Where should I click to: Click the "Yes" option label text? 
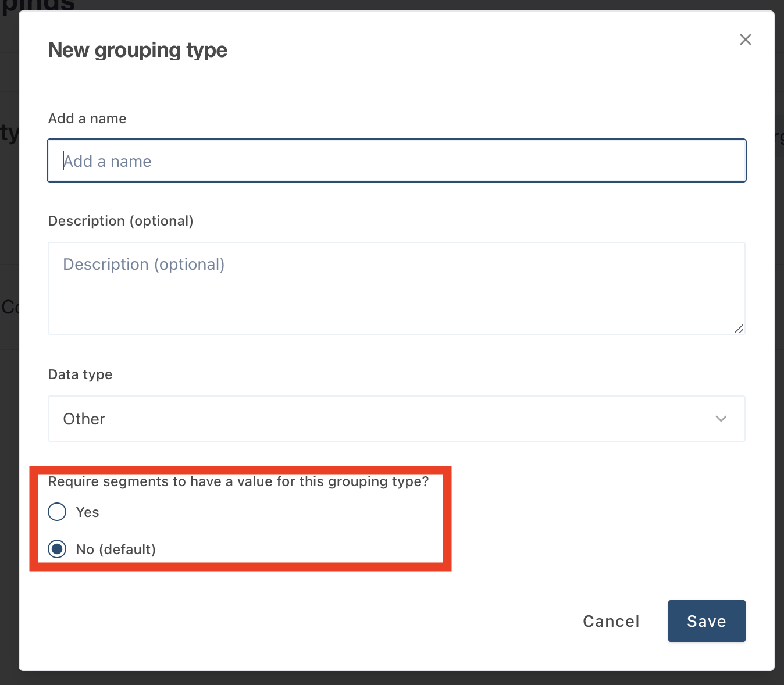[x=87, y=512]
